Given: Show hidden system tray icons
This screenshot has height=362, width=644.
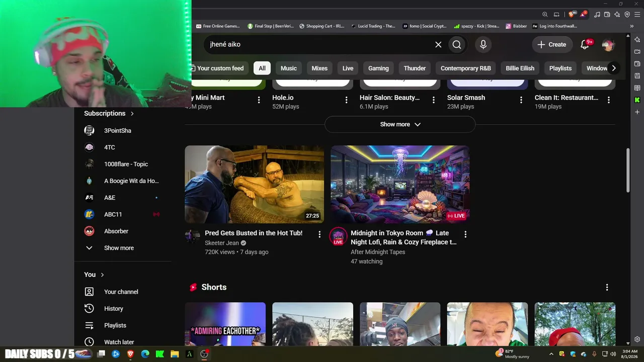Looking at the screenshot, I should point(551,354).
